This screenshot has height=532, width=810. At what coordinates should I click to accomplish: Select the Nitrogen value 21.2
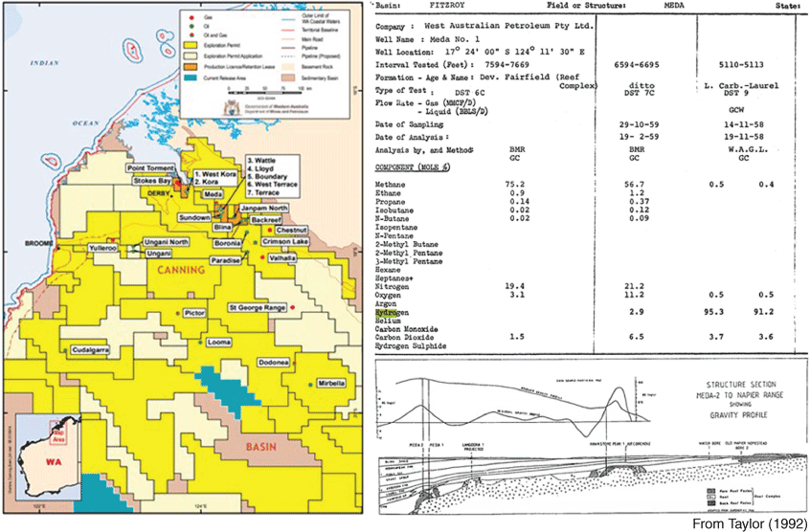coord(633,287)
